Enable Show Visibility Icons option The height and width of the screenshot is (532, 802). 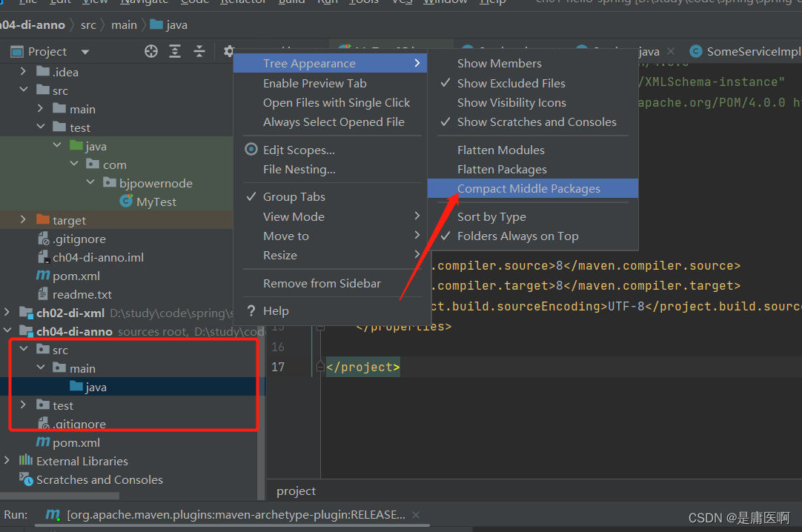(x=532, y=102)
